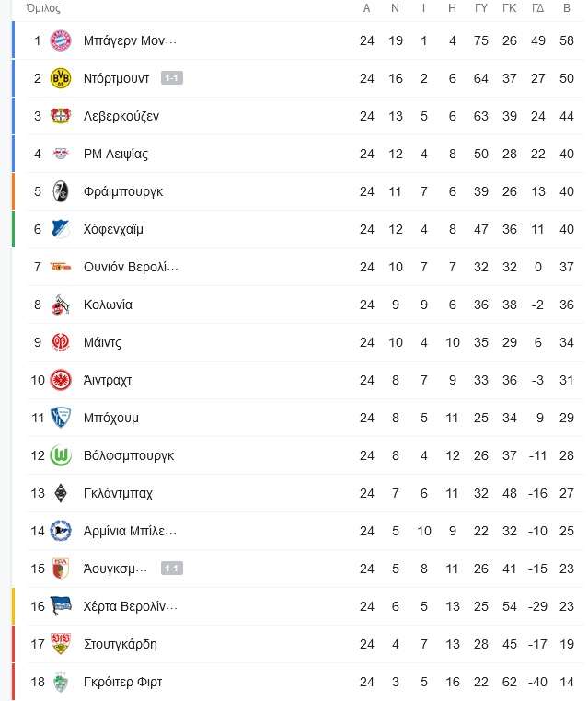The image size is (588, 701).
Task: Click the Bayer Leverkusen crest
Action: tap(61, 116)
